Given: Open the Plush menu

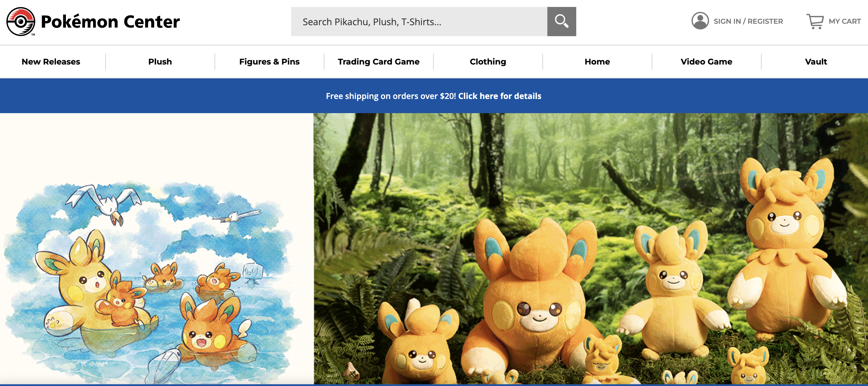Looking at the screenshot, I should tap(160, 62).
